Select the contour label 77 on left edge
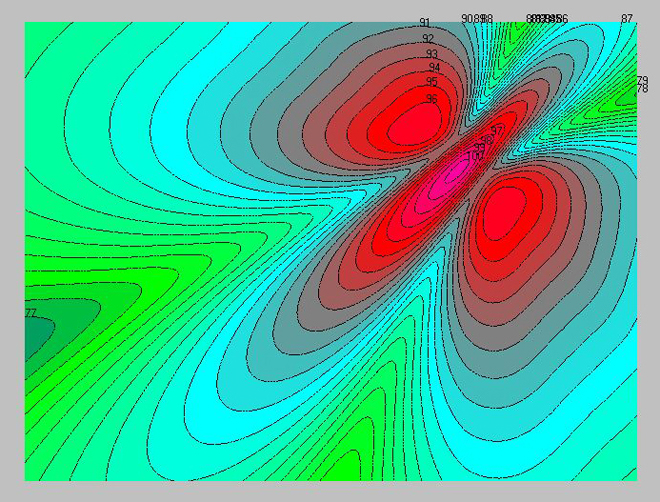 coord(31,313)
